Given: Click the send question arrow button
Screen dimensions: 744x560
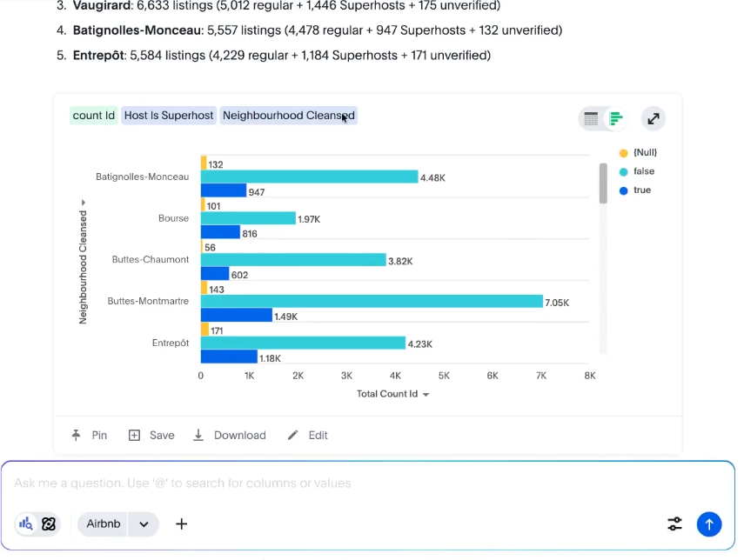Looking at the screenshot, I should pyautogui.click(x=709, y=523).
